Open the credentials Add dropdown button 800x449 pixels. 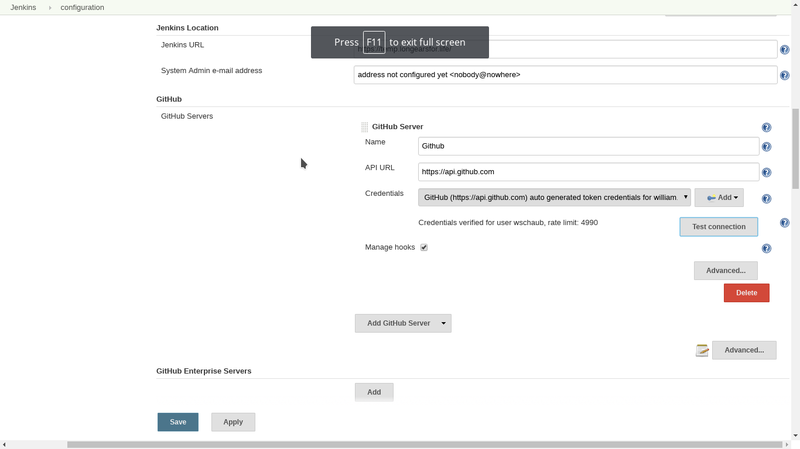tap(719, 197)
